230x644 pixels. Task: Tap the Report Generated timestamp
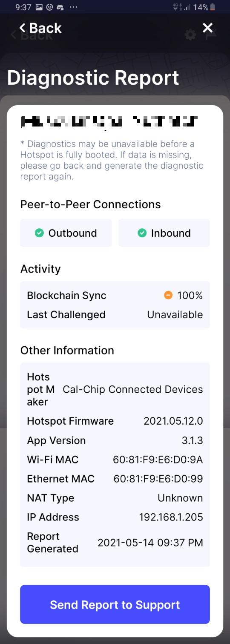150,543
